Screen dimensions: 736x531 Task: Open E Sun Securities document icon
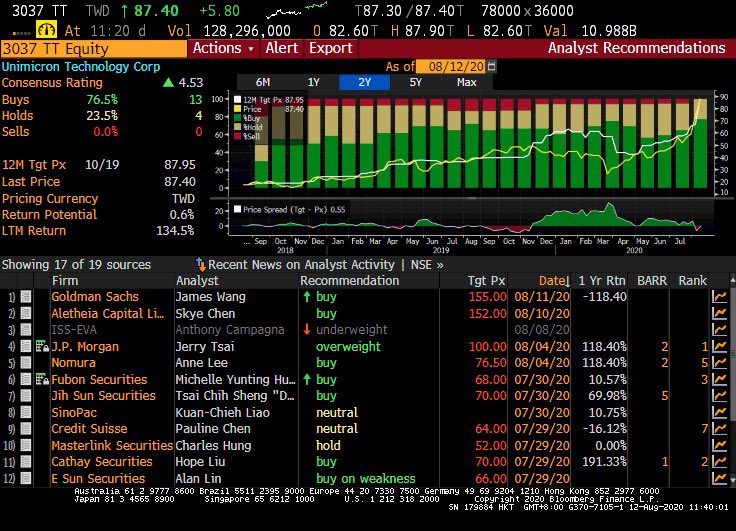pos(26,478)
